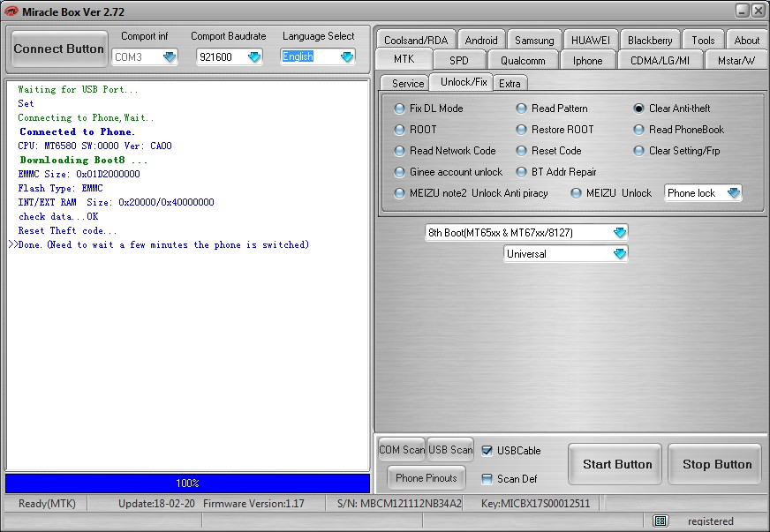Click the 'Downloading Boot8' log line
This screenshot has width=770, height=532.
84,160
